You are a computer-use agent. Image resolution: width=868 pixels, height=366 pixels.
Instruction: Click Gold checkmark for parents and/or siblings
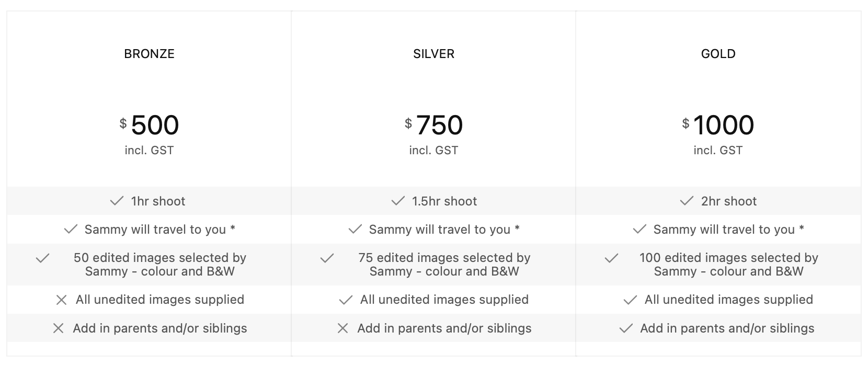pyautogui.click(x=626, y=328)
